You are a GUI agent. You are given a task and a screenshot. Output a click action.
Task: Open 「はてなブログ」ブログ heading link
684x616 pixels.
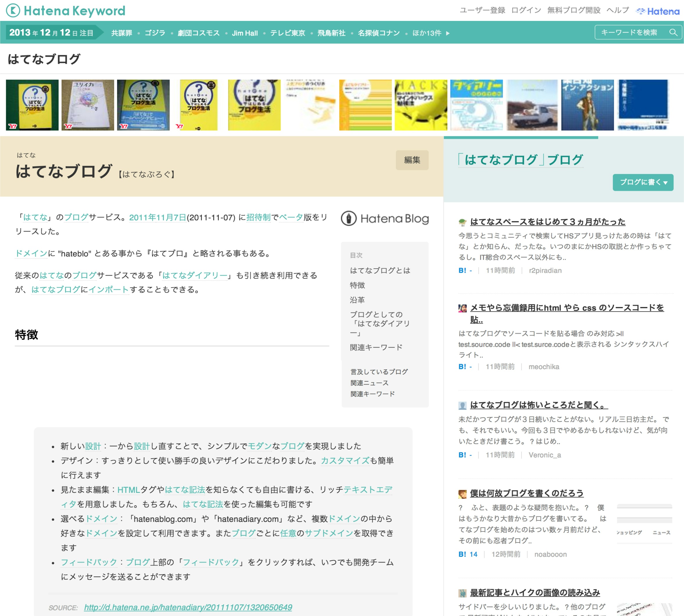(x=520, y=160)
